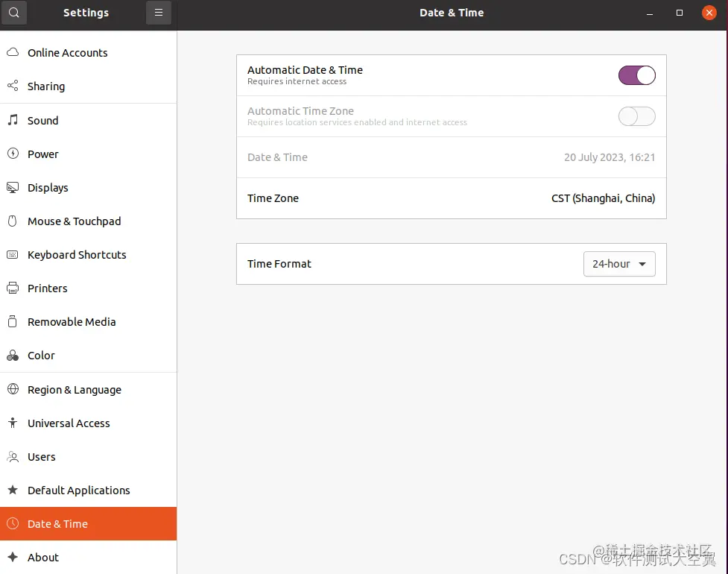728x574 pixels.
Task: Open Displays settings panel
Action: click(88, 188)
